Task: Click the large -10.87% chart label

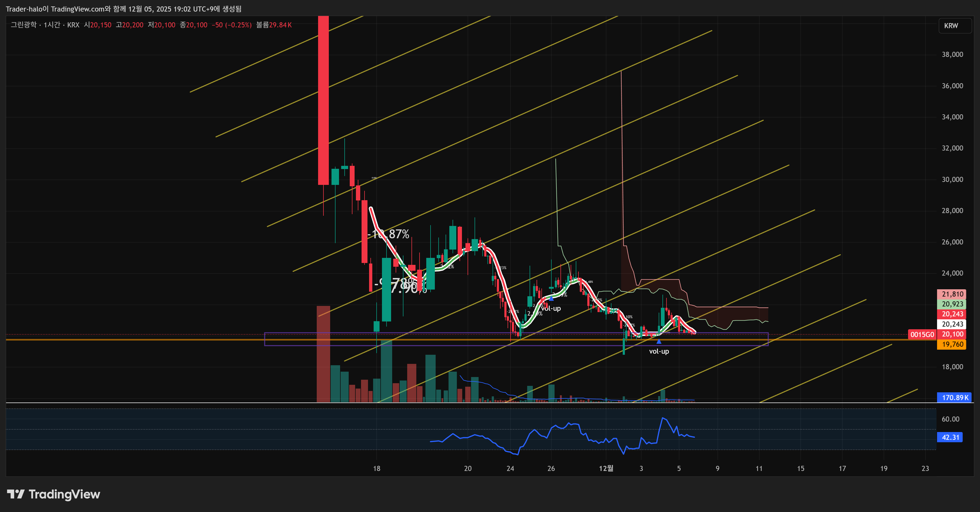Action: point(388,234)
